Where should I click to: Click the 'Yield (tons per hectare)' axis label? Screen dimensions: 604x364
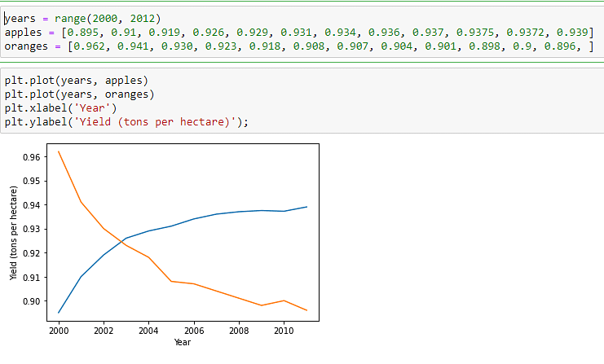(x=14, y=233)
